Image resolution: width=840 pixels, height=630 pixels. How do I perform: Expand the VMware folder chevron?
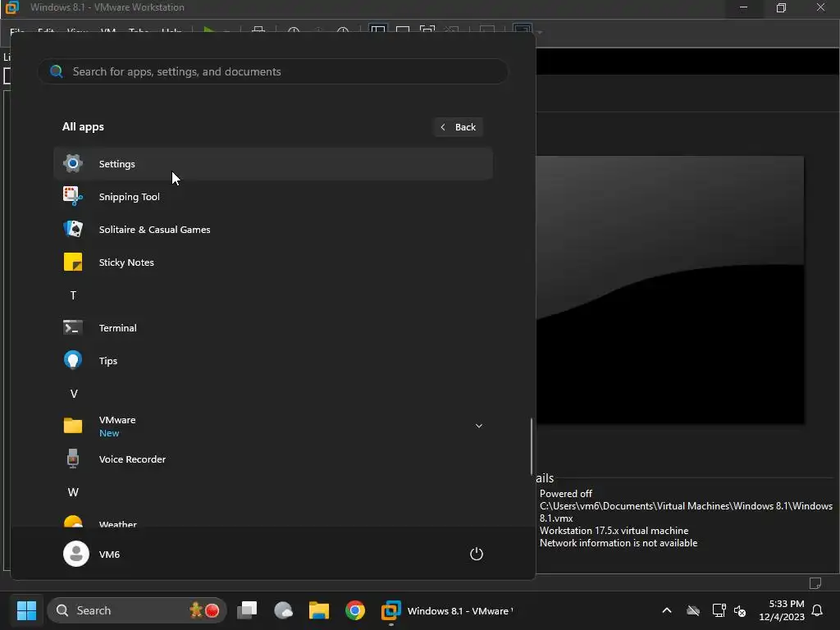(479, 426)
